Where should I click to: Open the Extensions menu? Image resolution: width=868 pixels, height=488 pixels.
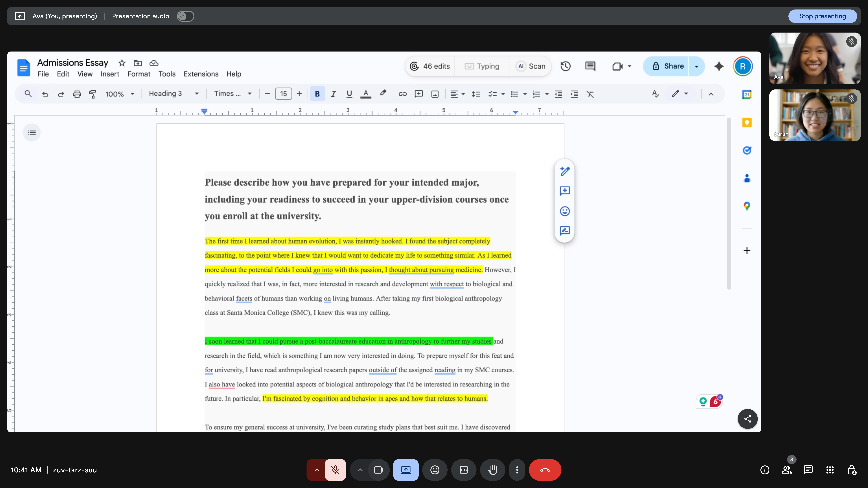click(x=201, y=74)
